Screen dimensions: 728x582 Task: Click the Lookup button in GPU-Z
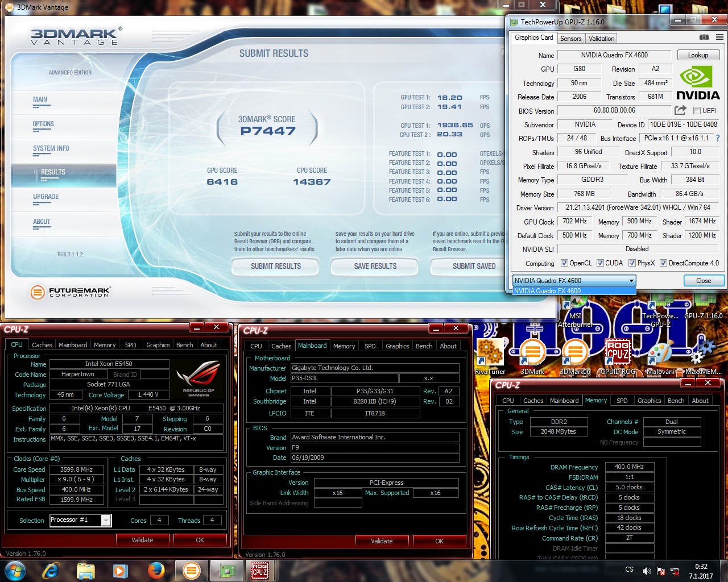coord(698,55)
